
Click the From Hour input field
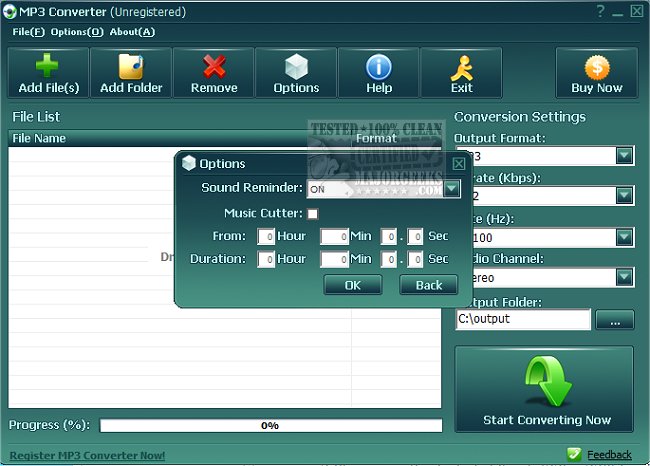click(266, 236)
